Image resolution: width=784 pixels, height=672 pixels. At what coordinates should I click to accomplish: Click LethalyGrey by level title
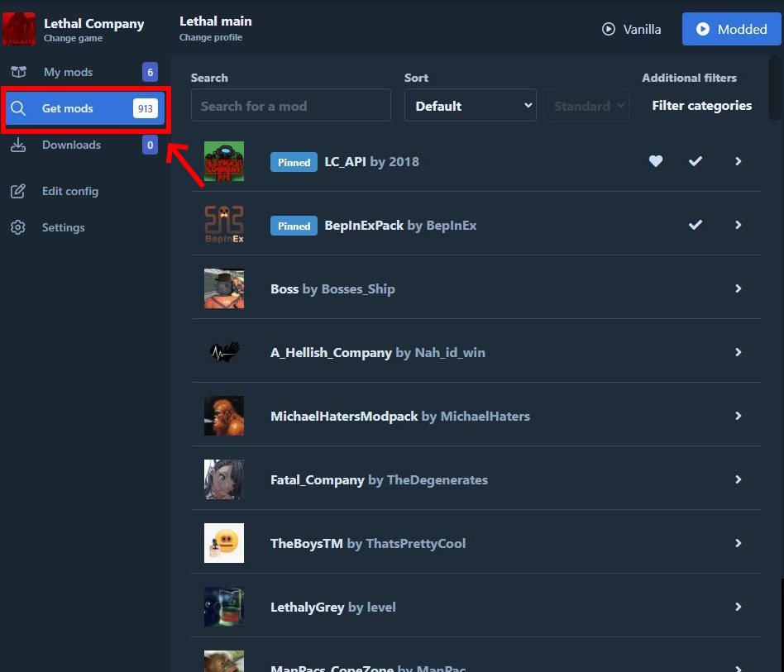tap(333, 607)
